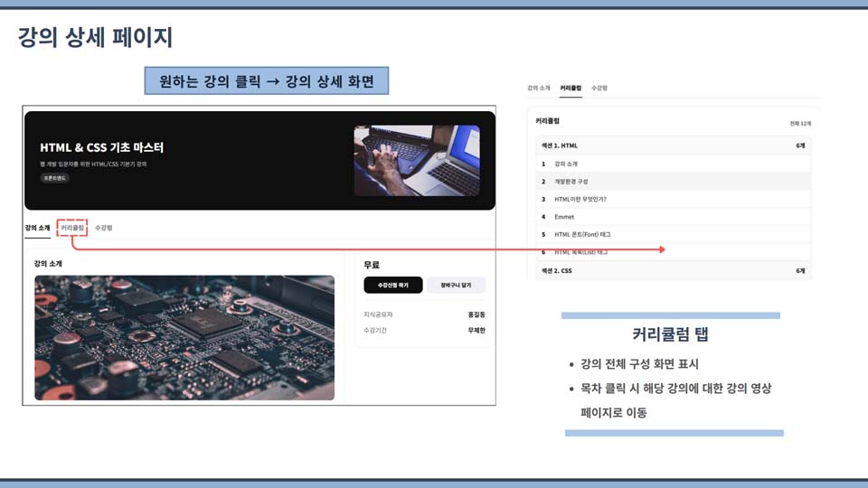Click the active 커리큘럼 tab in right panel
This screenshot has height=488, width=868.
[571, 89]
